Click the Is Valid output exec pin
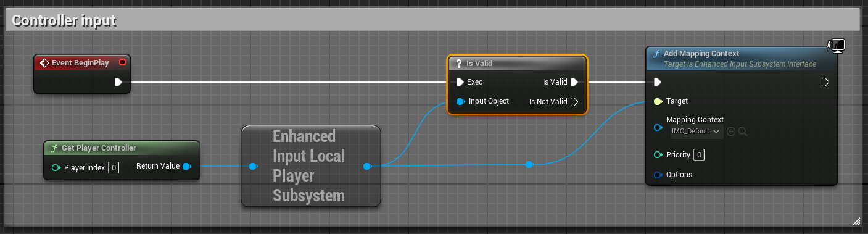Image resolution: width=868 pixels, height=234 pixels. pyautogui.click(x=574, y=81)
